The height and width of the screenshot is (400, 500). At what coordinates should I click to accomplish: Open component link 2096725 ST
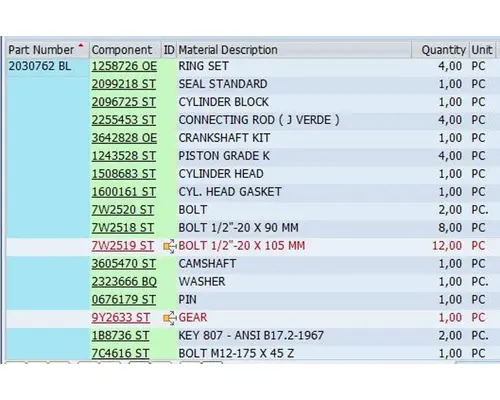(x=124, y=102)
